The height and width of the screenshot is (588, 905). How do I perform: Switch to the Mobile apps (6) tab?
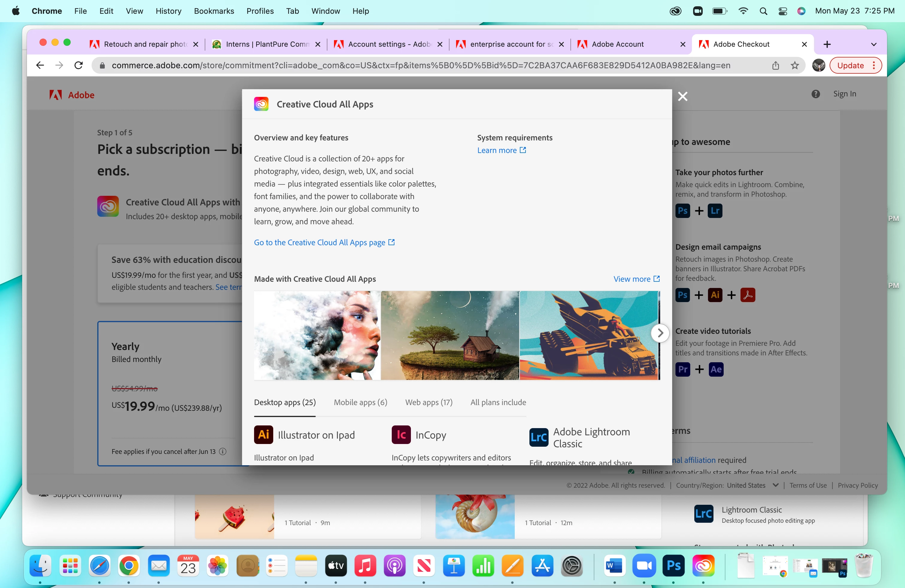tap(360, 402)
